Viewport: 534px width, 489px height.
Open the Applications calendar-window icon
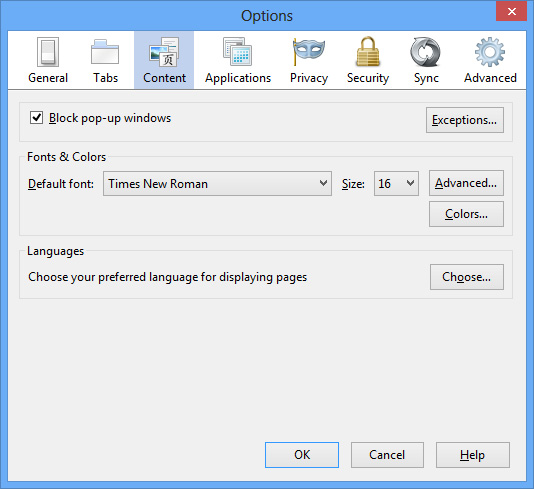coord(237,52)
